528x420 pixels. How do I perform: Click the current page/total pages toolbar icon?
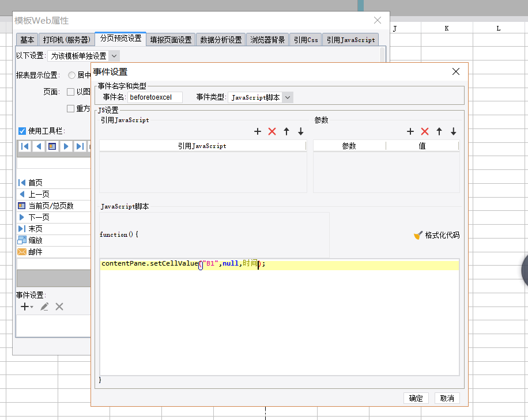[52, 146]
